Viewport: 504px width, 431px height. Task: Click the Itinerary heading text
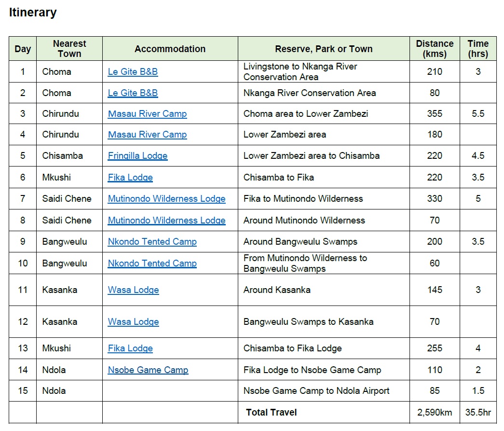tap(33, 13)
